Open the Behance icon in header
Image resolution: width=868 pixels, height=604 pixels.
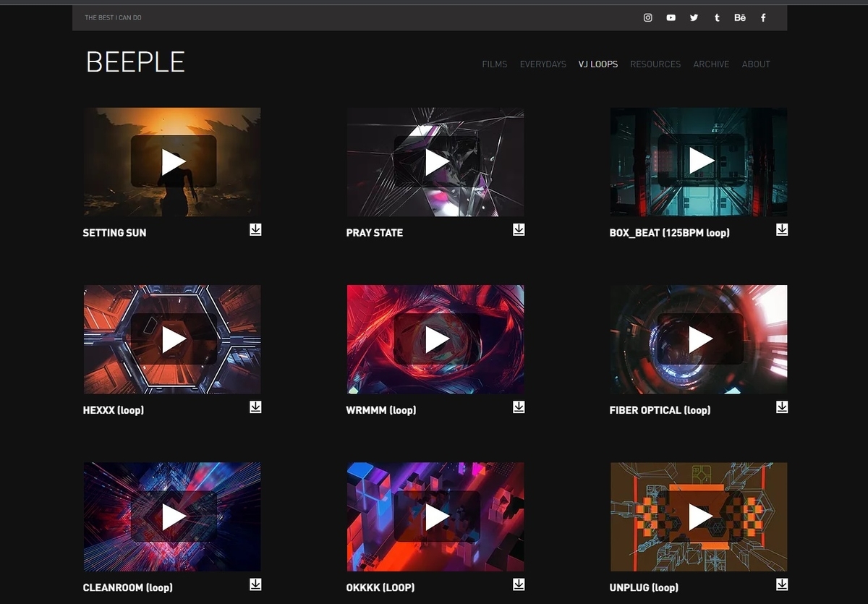click(740, 17)
